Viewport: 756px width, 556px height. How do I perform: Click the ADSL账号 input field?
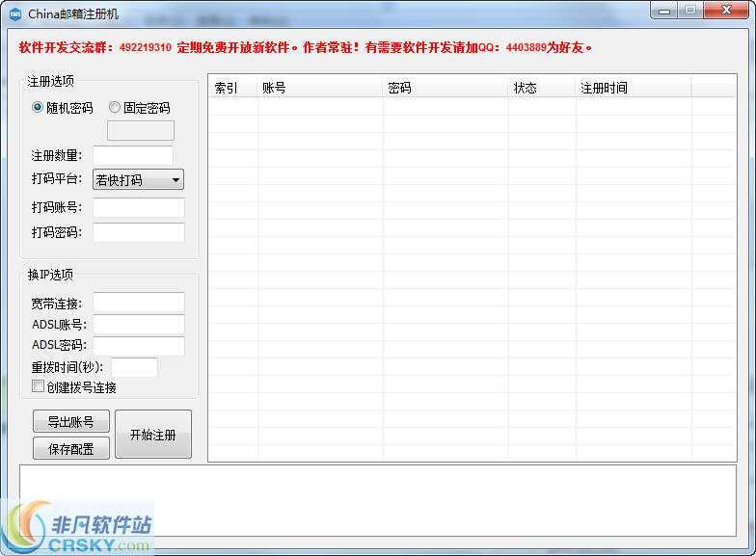pos(139,324)
